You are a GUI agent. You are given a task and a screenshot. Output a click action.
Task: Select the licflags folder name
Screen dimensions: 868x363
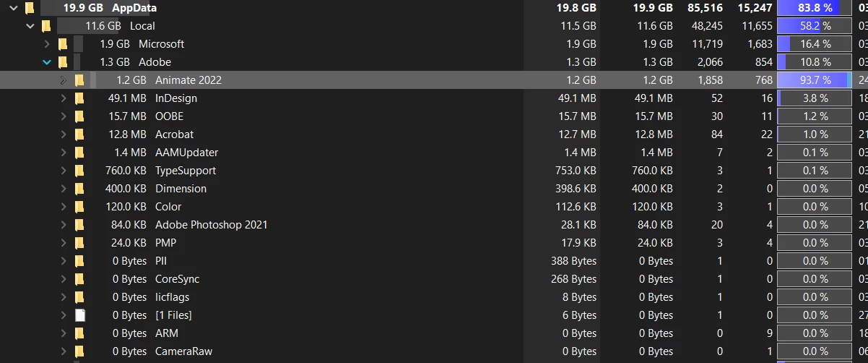click(172, 297)
